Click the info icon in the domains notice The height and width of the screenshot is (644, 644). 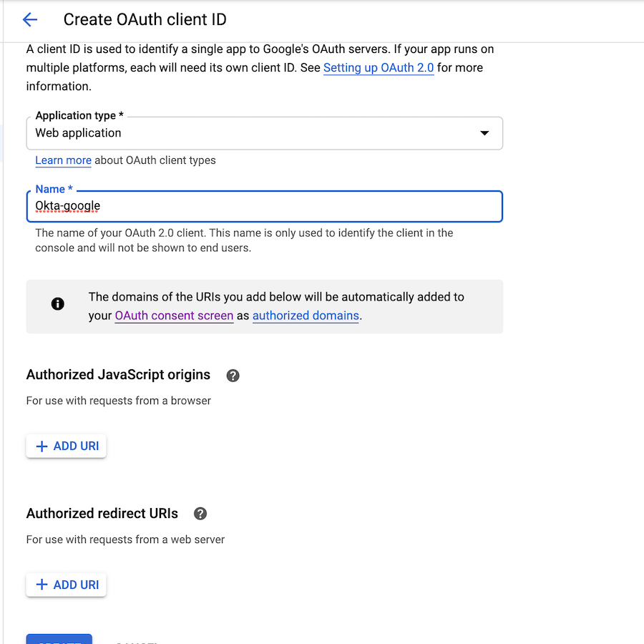[x=58, y=303]
